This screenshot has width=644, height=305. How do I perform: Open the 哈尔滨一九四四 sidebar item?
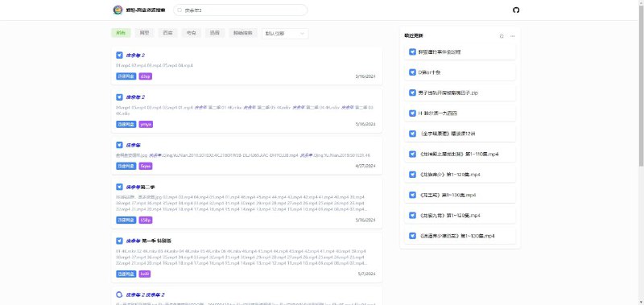click(x=460, y=113)
